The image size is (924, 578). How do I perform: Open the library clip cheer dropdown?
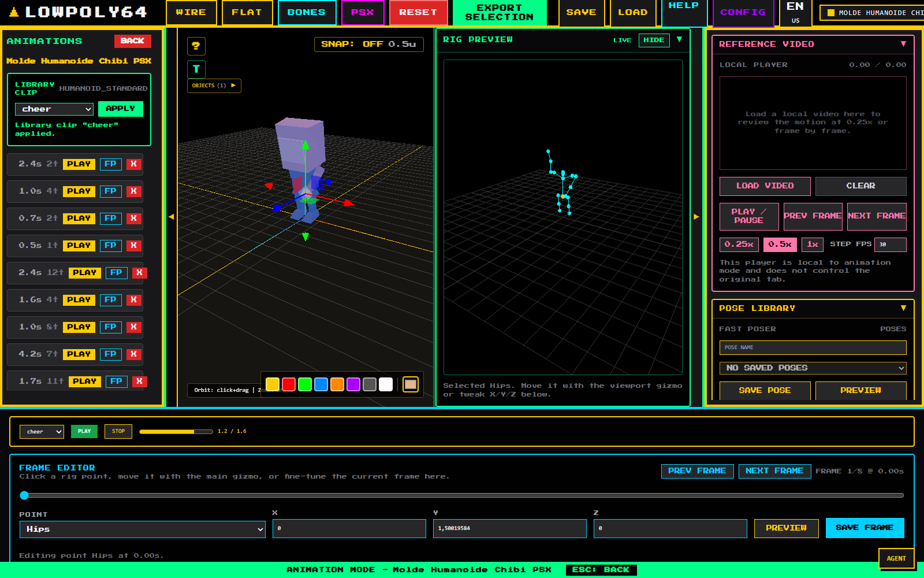pyautogui.click(x=54, y=109)
